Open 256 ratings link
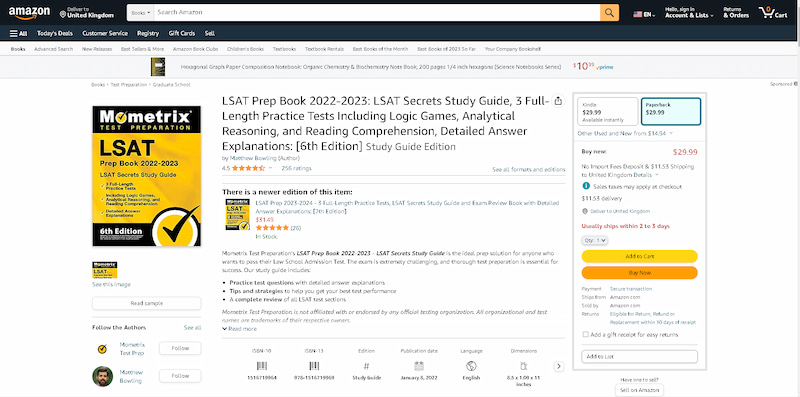800x397 pixels. (296, 168)
